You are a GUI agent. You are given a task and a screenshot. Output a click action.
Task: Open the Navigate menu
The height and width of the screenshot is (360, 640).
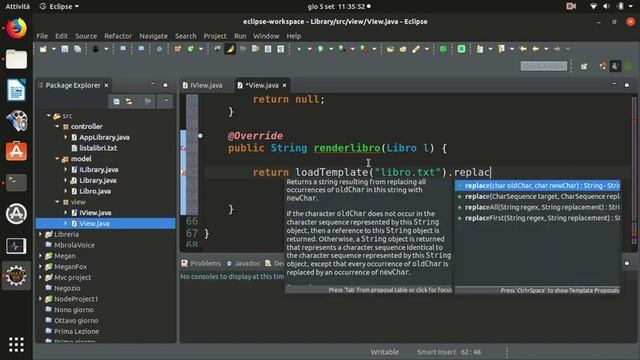tap(153, 36)
